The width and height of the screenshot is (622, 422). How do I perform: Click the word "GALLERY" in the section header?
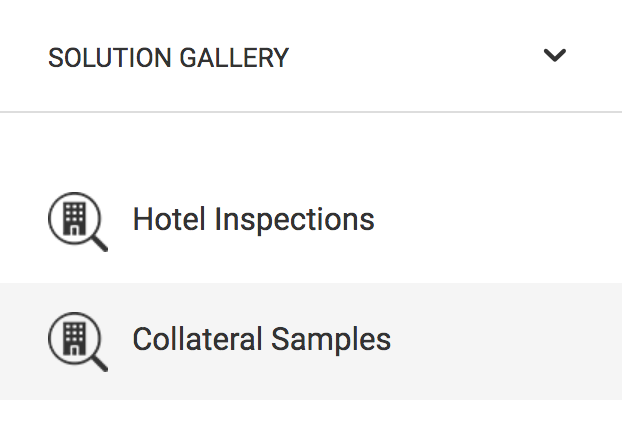coord(234,58)
